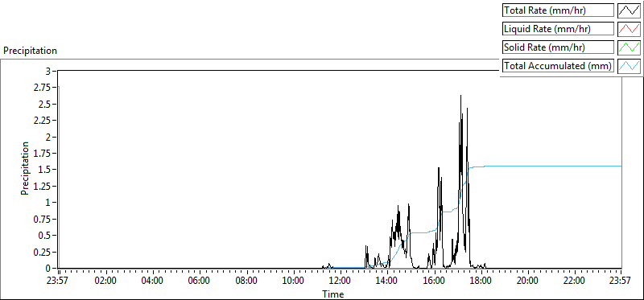
Task: Click the highest total rate peak after 17:00
Action: pos(460,96)
